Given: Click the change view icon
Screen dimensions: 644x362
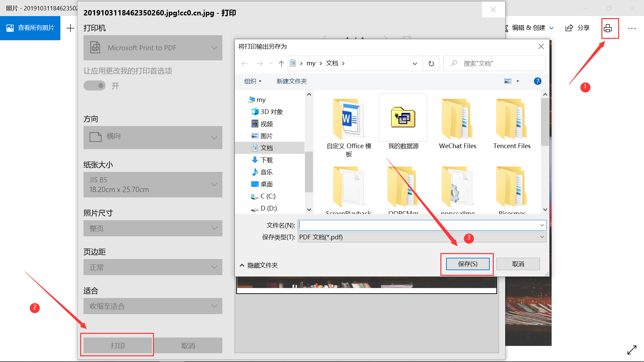Looking at the screenshot, I should click(x=508, y=81).
